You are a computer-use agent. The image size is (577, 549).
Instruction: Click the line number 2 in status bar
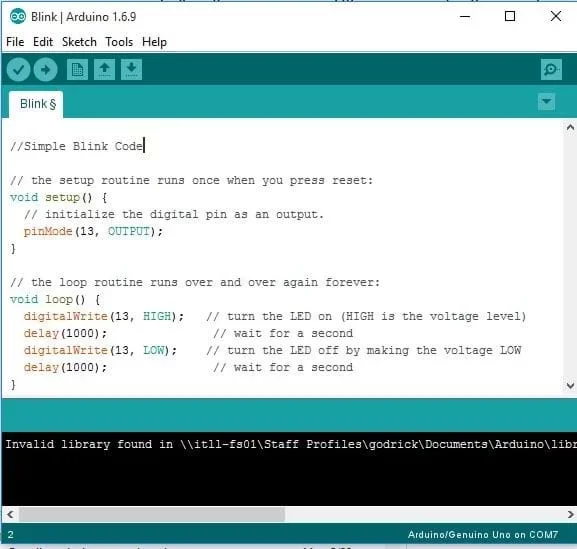[10, 535]
